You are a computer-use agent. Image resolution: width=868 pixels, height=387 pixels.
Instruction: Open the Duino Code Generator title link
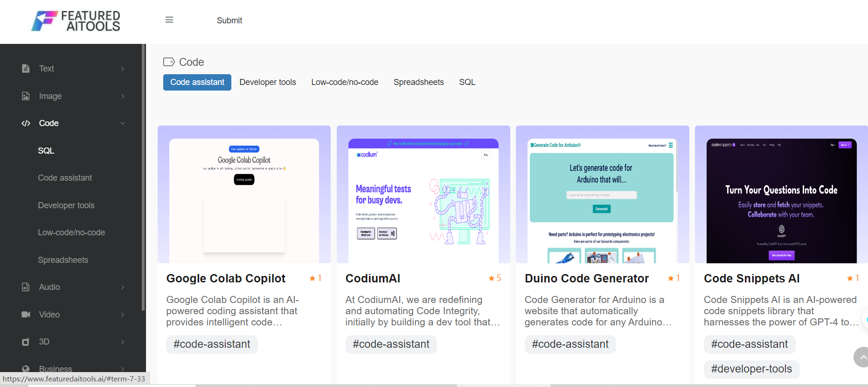587,278
